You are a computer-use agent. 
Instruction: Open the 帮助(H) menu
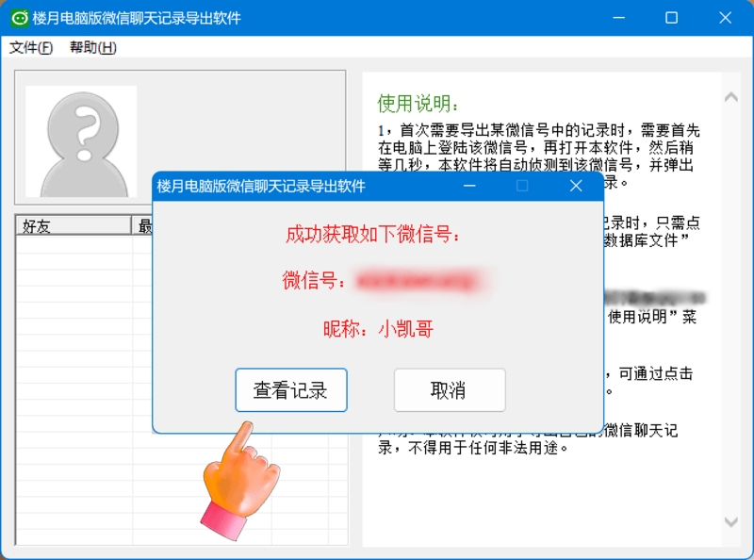pos(93,48)
